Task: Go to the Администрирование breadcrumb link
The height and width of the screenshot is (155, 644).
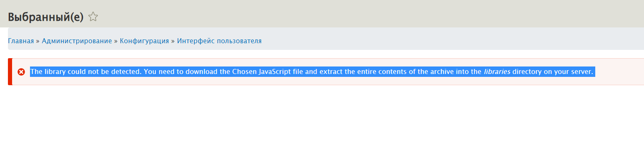Action: [x=77, y=41]
